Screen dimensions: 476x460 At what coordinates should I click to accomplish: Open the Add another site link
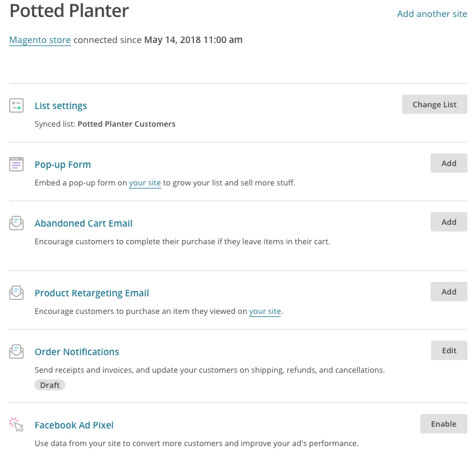click(x=432, y=13)
